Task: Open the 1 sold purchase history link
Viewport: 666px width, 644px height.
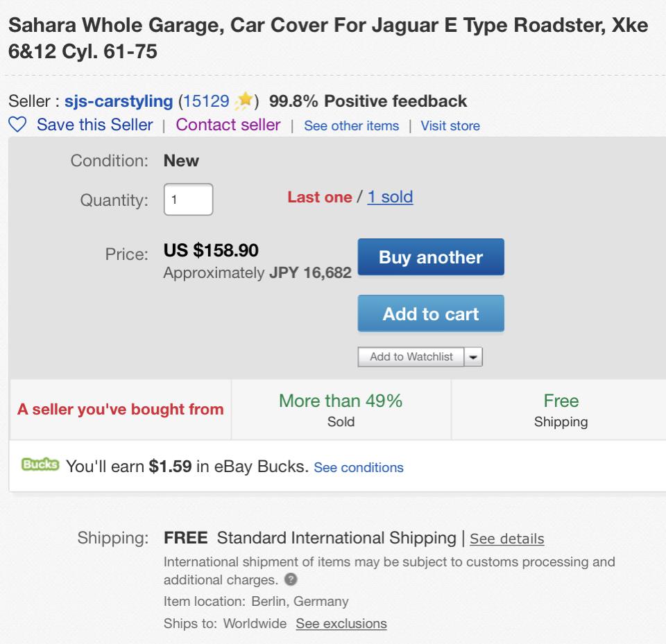Action: (390, 197)
